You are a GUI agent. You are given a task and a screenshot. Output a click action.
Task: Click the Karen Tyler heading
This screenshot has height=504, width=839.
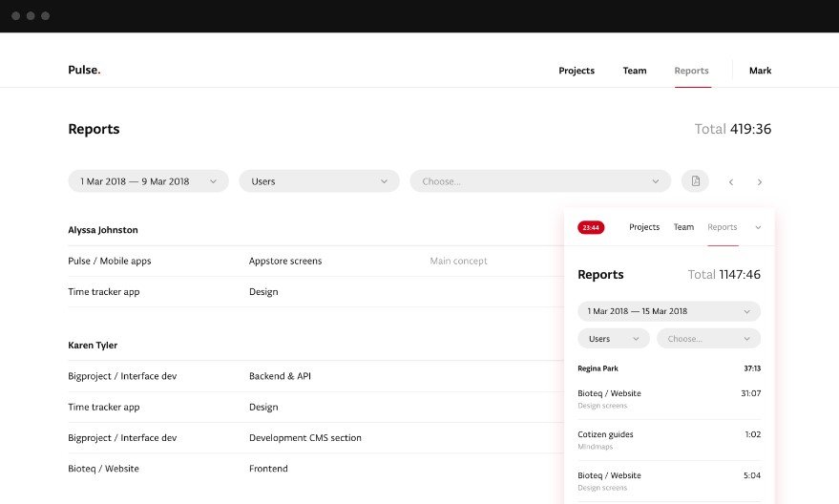93,346
